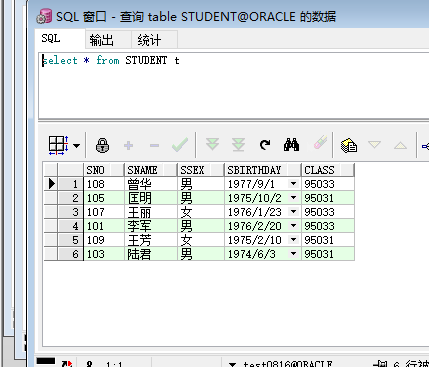Click the name cell 王丽
This screenshot has width=429, height=367.
pyautogui.click(x=150, y=212)
